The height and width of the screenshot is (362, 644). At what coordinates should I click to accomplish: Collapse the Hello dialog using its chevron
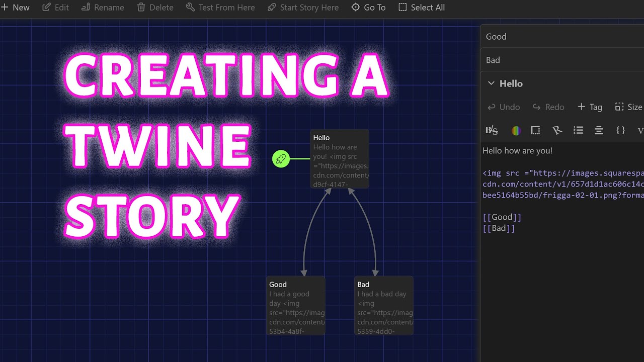492,83
